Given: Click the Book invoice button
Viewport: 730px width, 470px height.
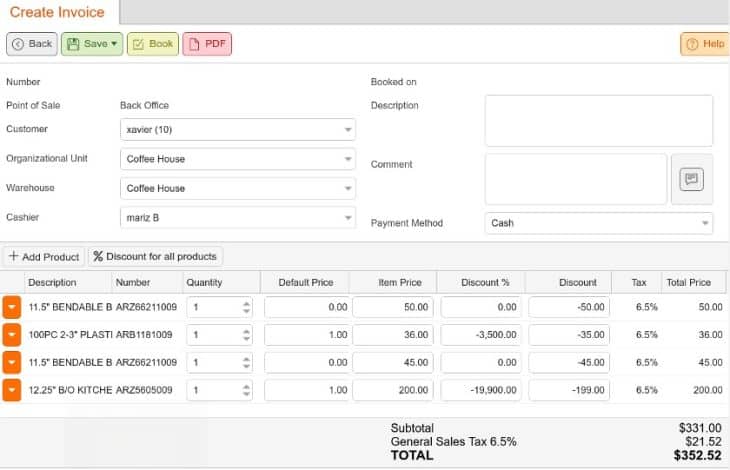Looking at the screenshot, I should [x=153, y=44].
